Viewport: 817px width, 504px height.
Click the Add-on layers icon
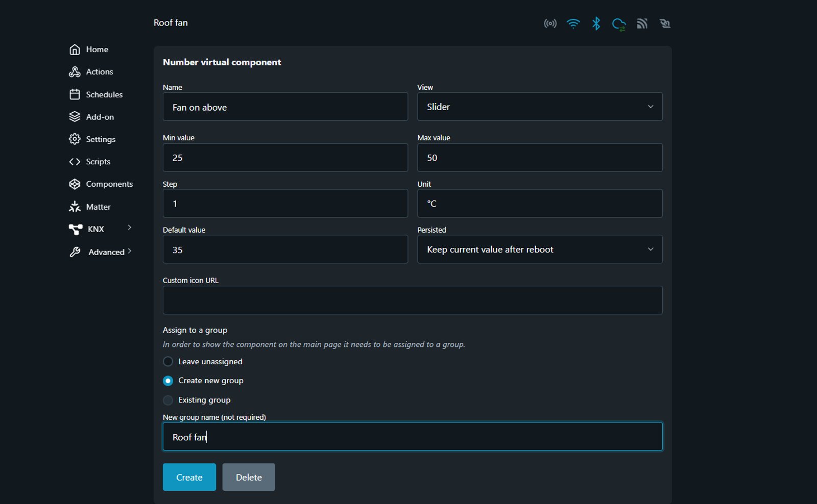point(75,117)
